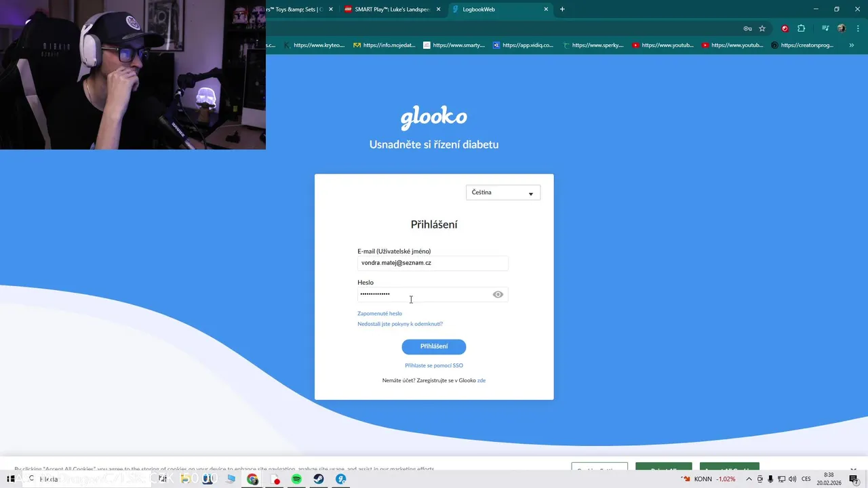The image size is (868, 488).
Task: Open the media control icon in Chrome toolbar
Action: click(x=825, y=28)
